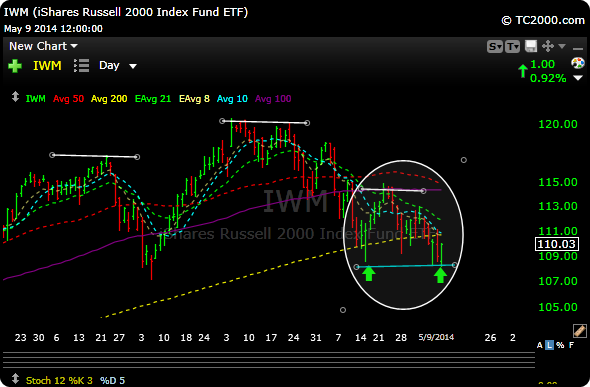Toggle the A arithmetic scale button

point(540,345)
